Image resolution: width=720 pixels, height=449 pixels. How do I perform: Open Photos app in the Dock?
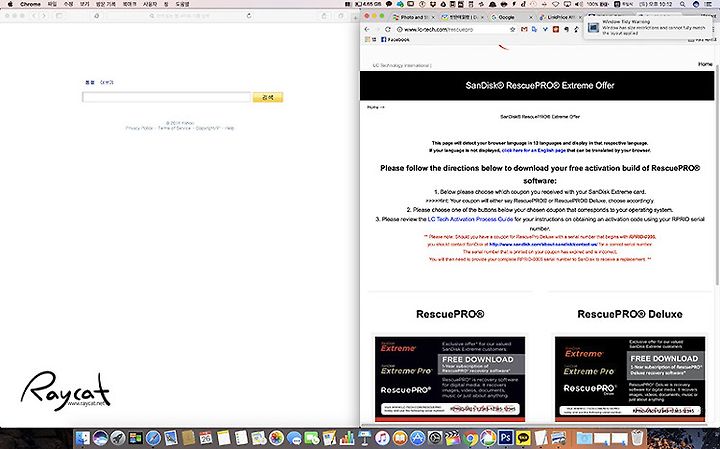click(x=276, y=438)
